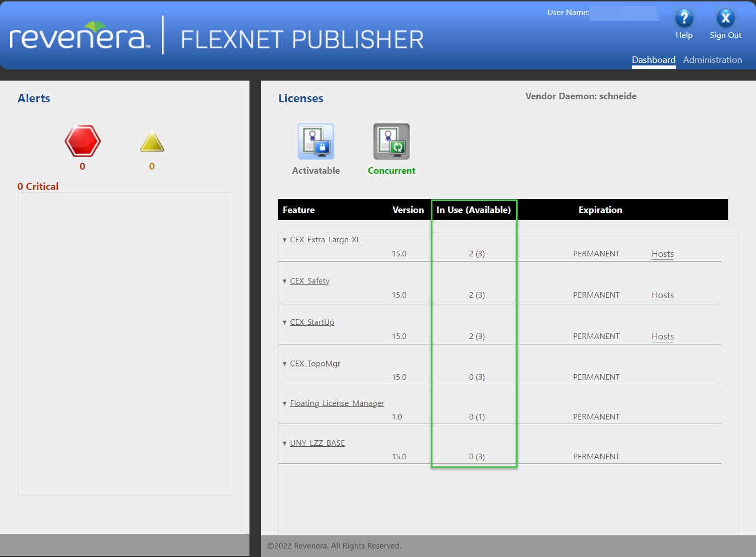
Task: Select the Concurrent licenses icon
Action: [392, 142]
